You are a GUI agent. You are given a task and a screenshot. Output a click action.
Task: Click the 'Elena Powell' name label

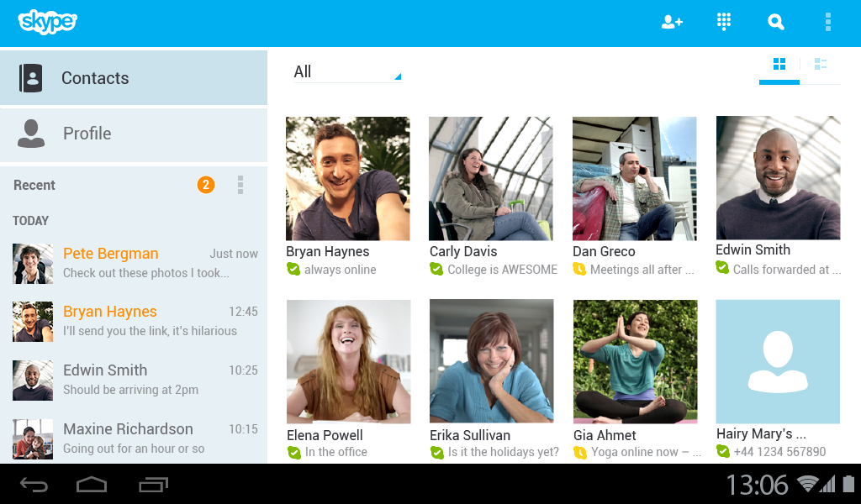point(325,435)
